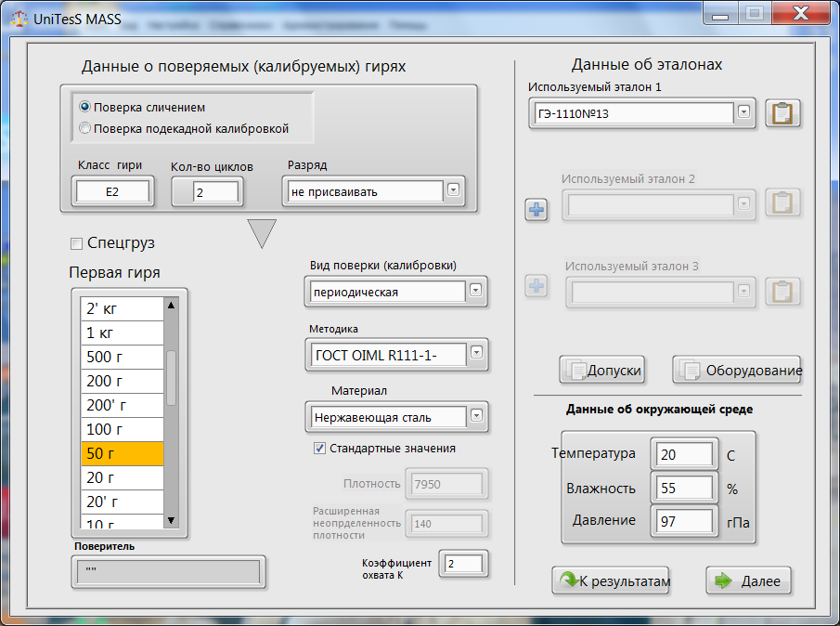Screen dimensions: 840x626
Task: Go to results via 'К результатам'
Action: [x=611, y=581]
